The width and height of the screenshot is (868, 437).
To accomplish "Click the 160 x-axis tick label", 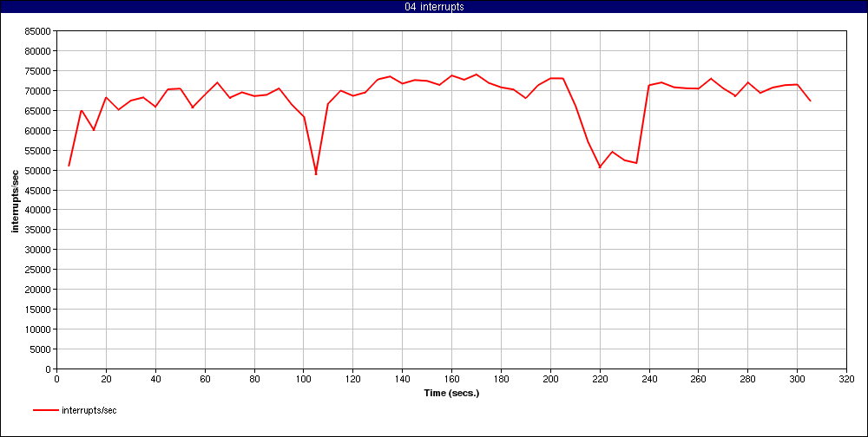I will pos(451,380).
